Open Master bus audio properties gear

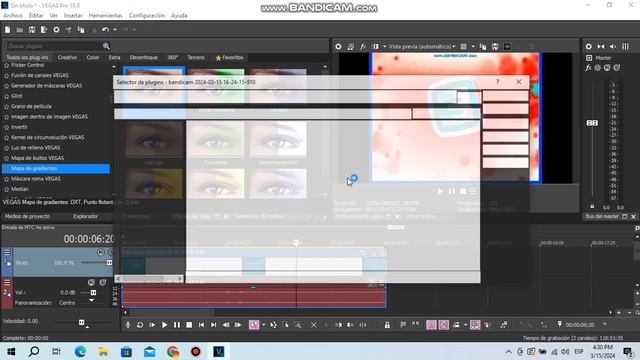[x=589, y=47]
